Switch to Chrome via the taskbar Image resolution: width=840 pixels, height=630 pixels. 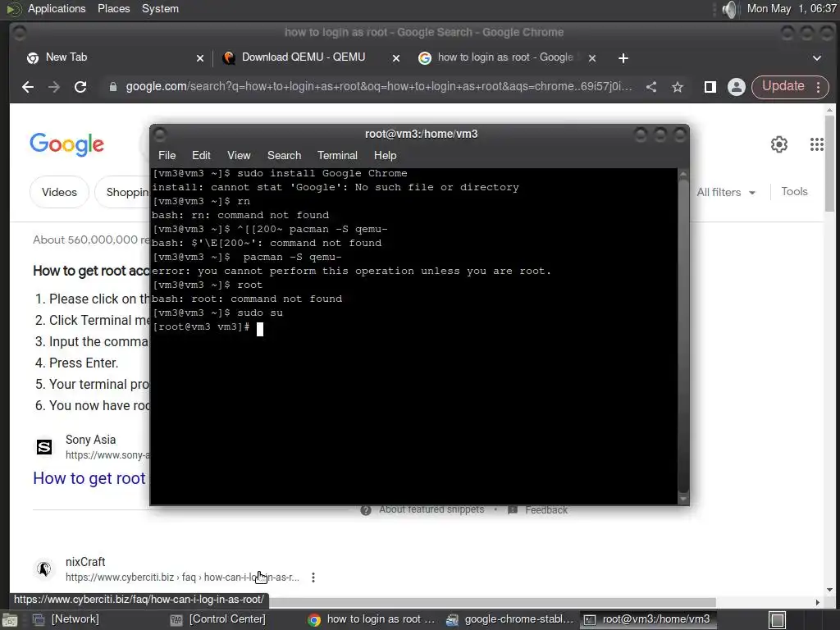[x=372, y=619]
